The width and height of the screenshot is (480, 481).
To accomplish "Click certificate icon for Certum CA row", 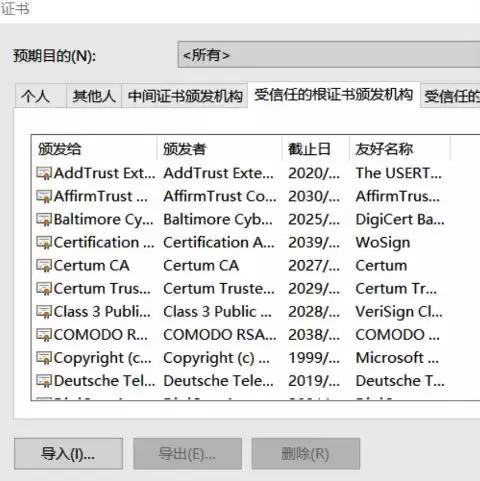I will (x=44, y=265).
